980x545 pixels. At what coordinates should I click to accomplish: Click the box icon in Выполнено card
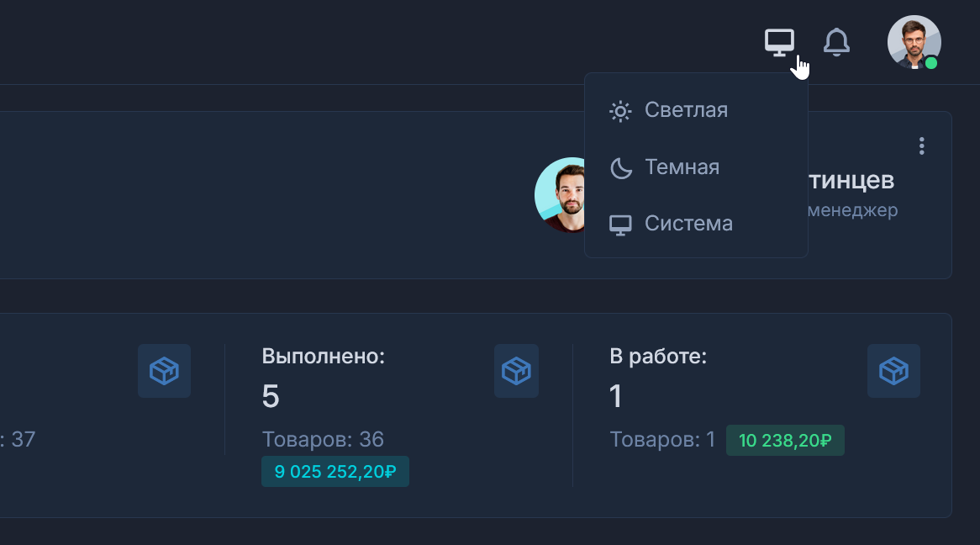tap(516, 370)
